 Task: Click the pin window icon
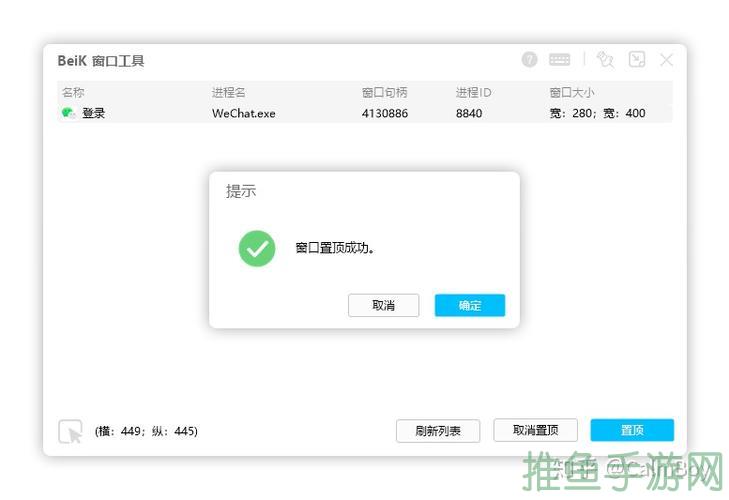[605, 60]
